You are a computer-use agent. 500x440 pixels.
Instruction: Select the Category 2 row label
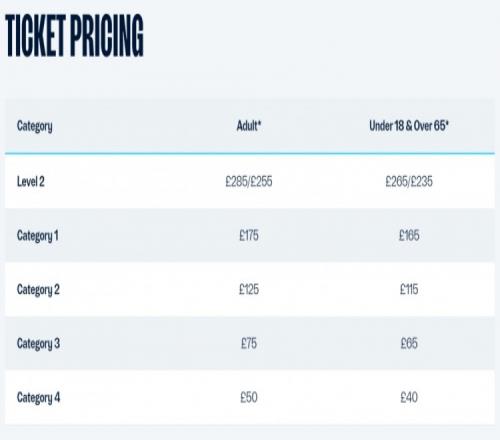coord(38,290)
